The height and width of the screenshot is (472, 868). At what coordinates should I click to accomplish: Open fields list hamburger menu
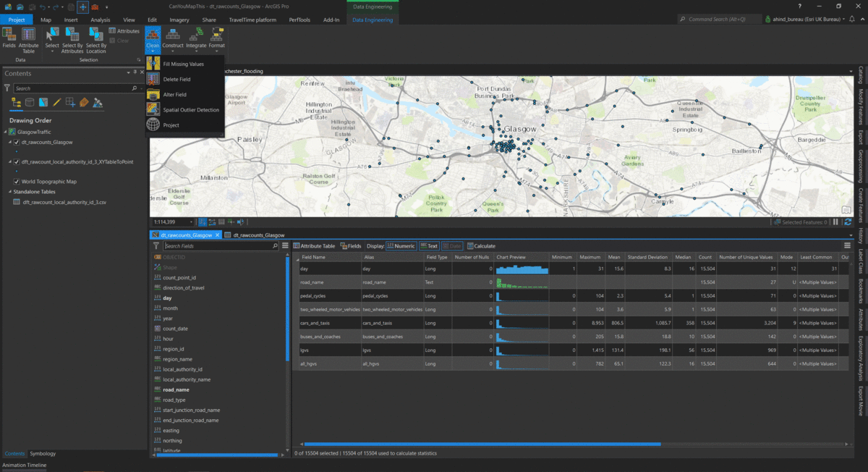tap(285, 246)
